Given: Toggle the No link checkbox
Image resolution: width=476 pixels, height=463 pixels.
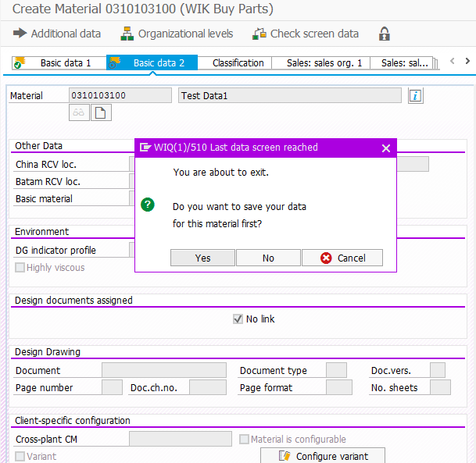Looking at the screenshot, I should [x=238, y=319].
